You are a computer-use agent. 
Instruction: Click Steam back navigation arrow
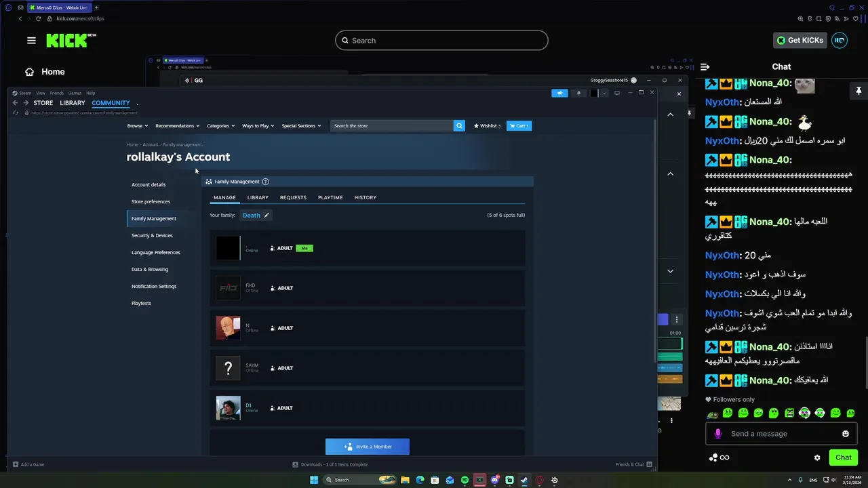point(15,103)
